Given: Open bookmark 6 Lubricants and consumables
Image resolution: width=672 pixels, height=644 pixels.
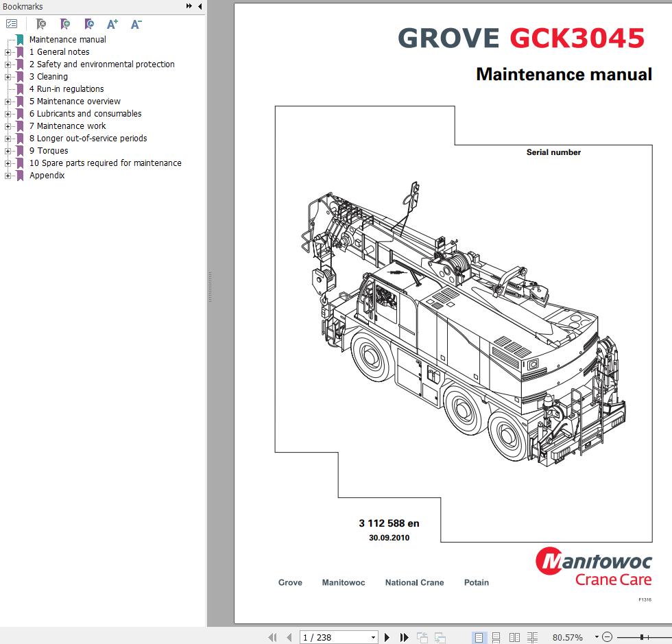Looking at the screenshot, I should pos(85,114).
